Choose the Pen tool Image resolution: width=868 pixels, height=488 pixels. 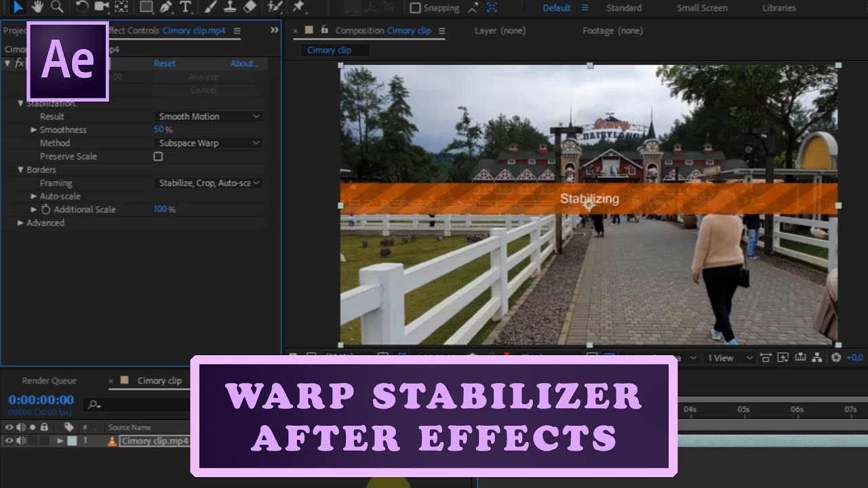[165, 7]
